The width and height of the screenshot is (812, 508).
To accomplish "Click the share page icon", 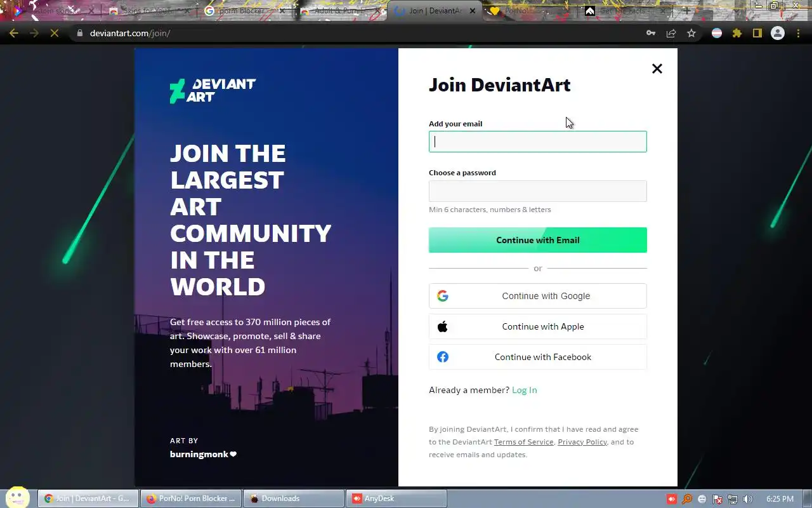I will [671, 33].
